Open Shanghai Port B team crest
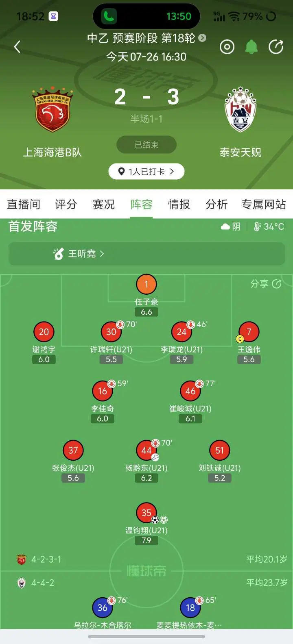 52,109
